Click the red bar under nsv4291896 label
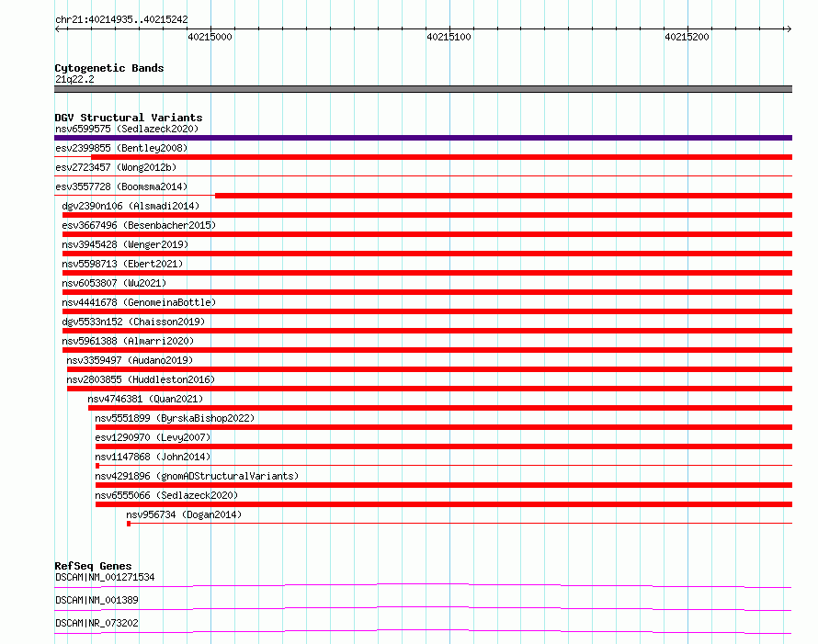 coord(444,485)
